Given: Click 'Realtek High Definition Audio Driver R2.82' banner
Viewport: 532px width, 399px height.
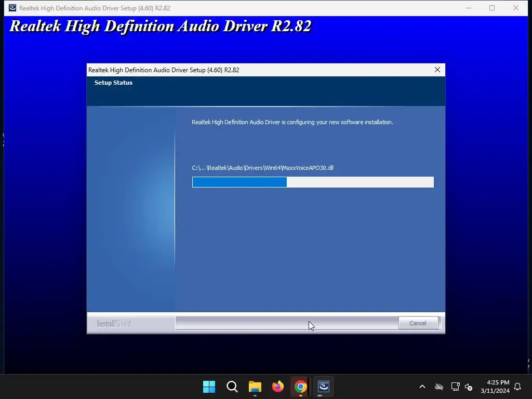Looking at the screenshot, I should click(160, 26).
